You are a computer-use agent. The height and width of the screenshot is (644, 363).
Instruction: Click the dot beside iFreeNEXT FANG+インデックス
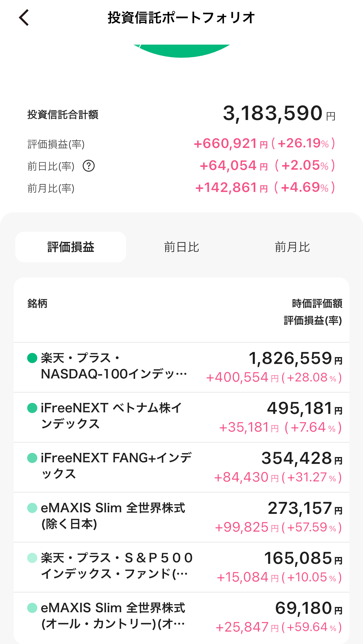32,458
